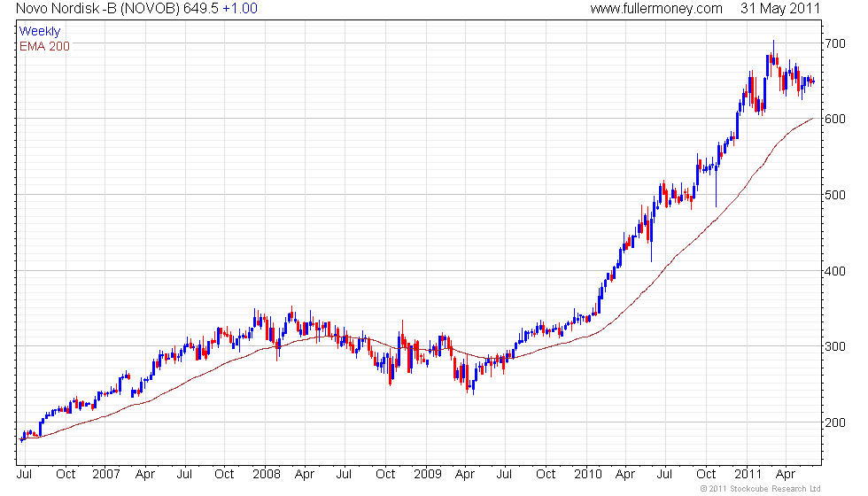This screenshot has height=496, width=868.
Task: Click the 700 price axis label
Action: 834,43
